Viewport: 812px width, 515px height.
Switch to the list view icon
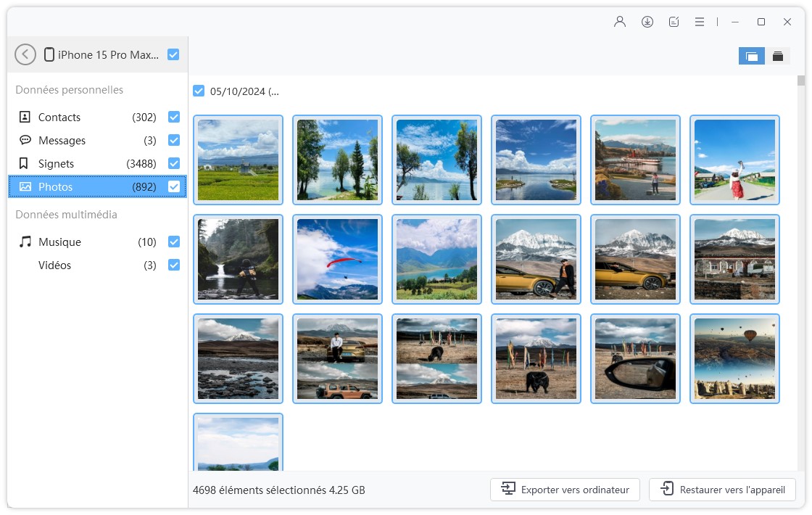pyautogui.click(x=778, y=56)
